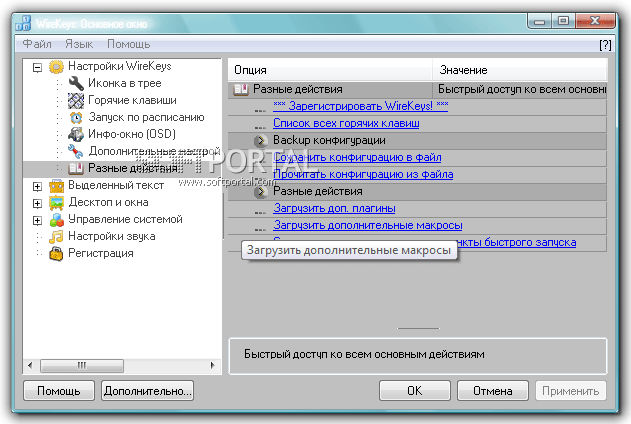Close the WireKeys window
The width and height of the screenshot is (631, 424).
coord(595,21)
